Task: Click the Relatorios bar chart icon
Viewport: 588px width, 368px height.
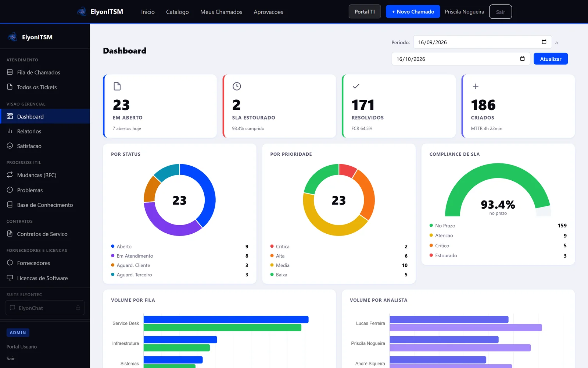Action: click(10, 131)
